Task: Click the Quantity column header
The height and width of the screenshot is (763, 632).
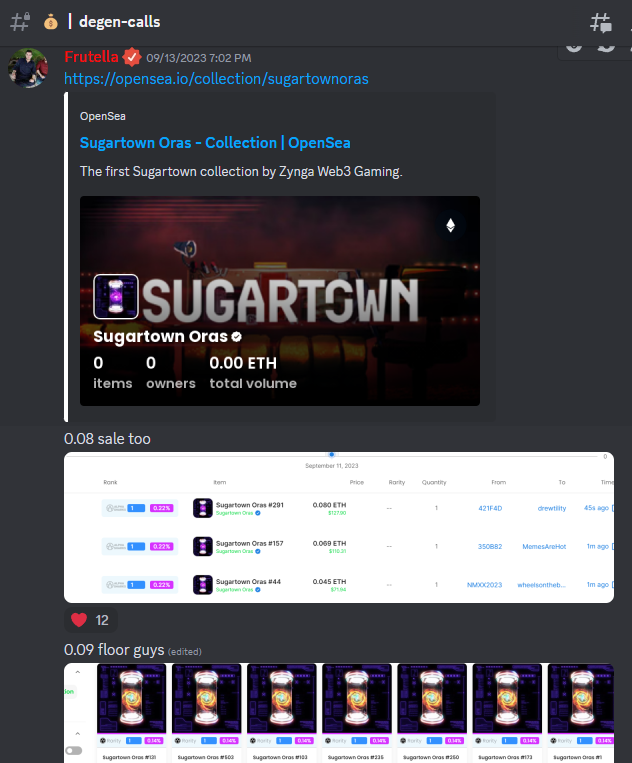Action: point(434,482)
